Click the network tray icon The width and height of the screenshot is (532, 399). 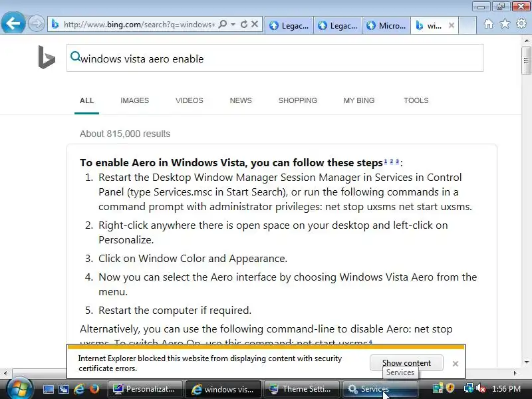click(x=468, y=389)
